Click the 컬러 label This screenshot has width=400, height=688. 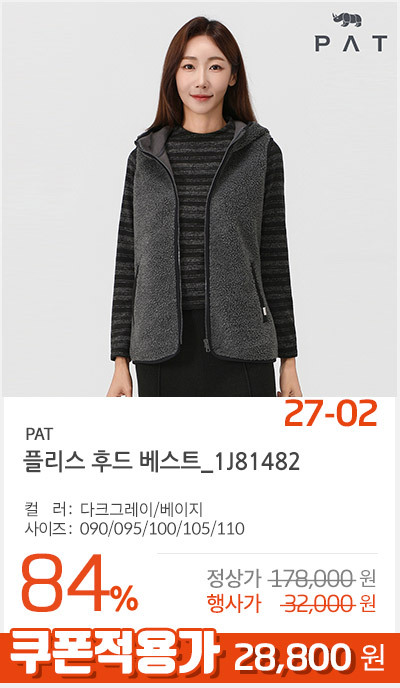(48, 510)
